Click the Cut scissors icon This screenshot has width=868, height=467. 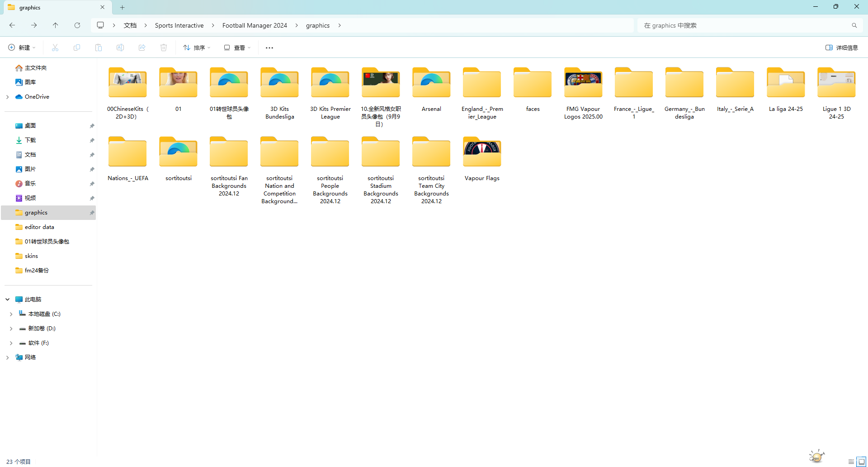(x=55, y=48)
